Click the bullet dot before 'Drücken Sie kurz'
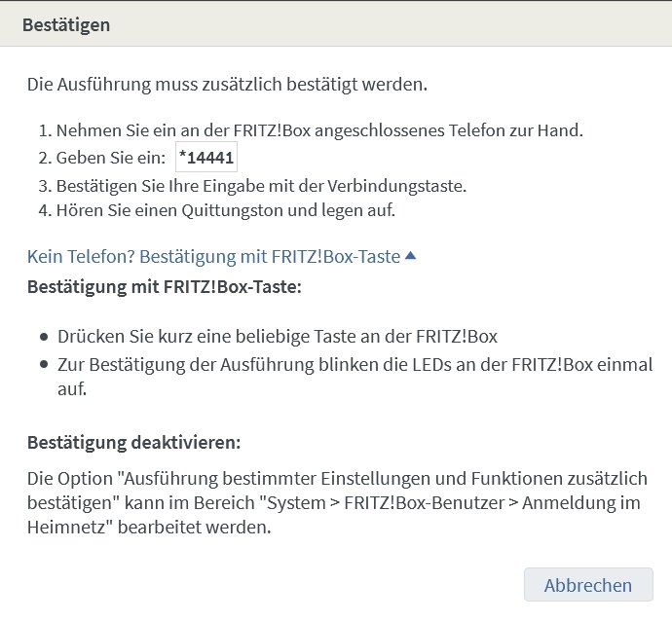672x621 pixels. point(44,337)
